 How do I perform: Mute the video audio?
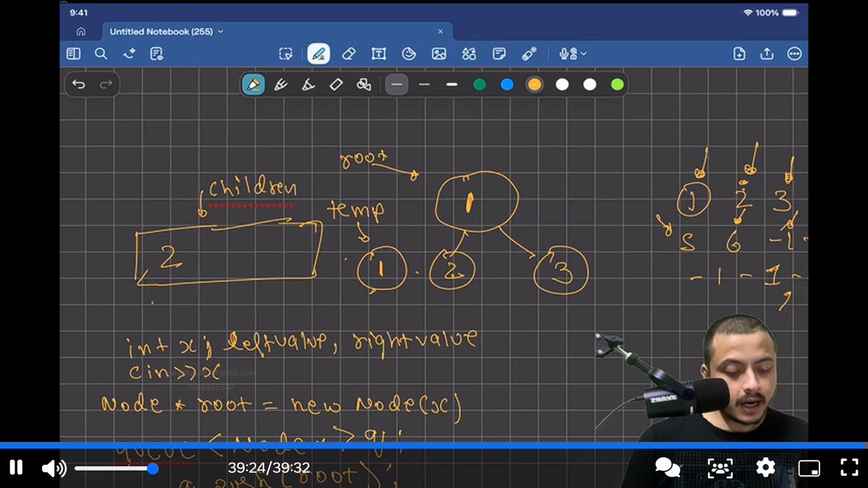click(x=54, y=468)
